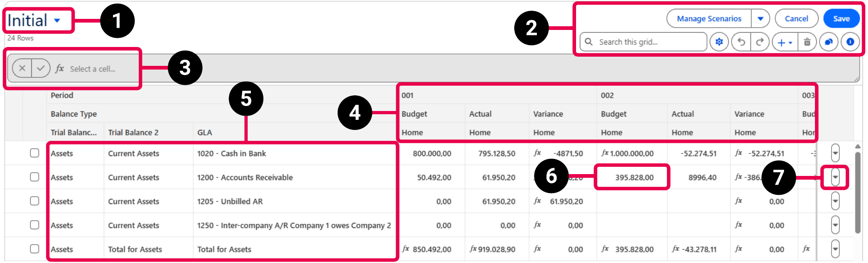
Task: Show grid information icon
Action: tap(850, 42)
